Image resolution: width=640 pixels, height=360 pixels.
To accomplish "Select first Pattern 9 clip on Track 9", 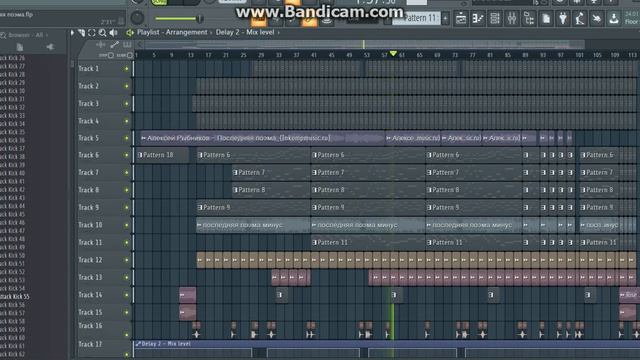I will [x=253, y=208].
